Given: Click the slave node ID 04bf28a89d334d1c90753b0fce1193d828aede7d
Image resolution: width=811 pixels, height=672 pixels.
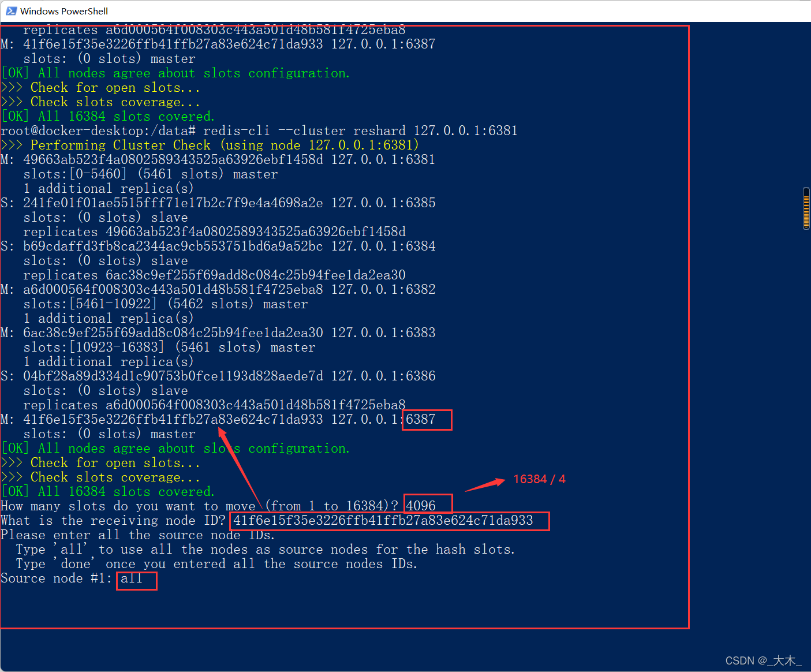Looking at the screenshot, I should [x=173, y=376].
